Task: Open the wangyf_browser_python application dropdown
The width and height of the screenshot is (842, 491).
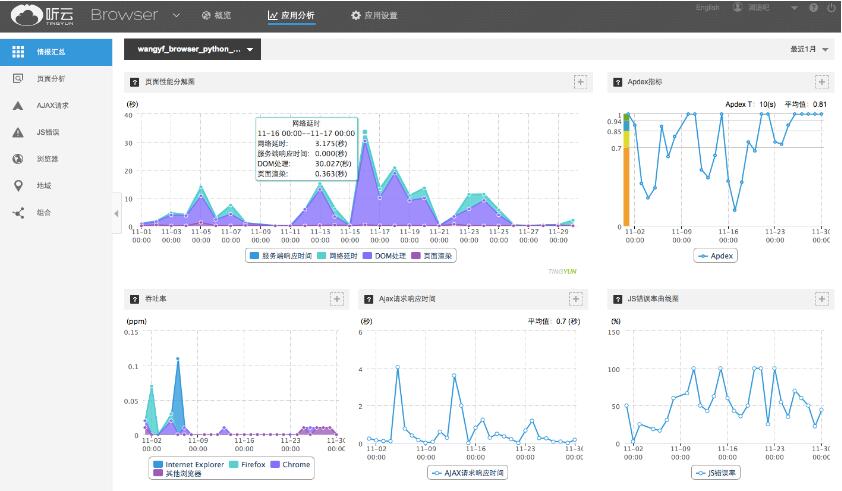Action: pos(191,49)
